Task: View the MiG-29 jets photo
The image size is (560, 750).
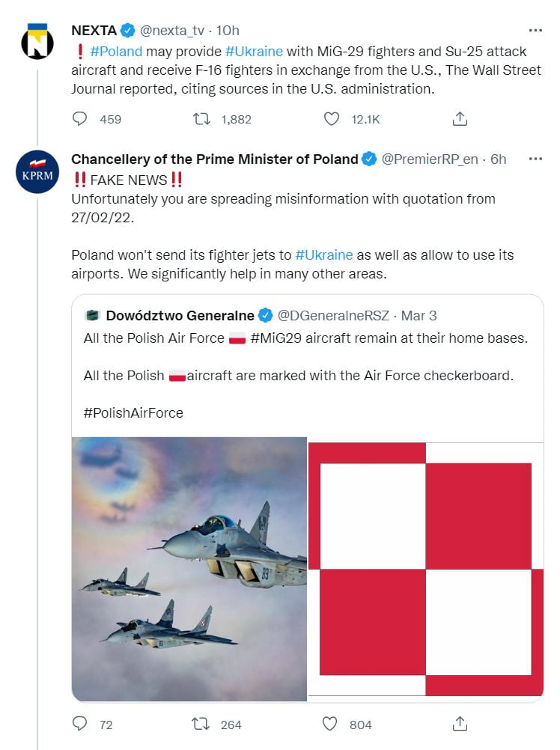Action: [189, 569]
